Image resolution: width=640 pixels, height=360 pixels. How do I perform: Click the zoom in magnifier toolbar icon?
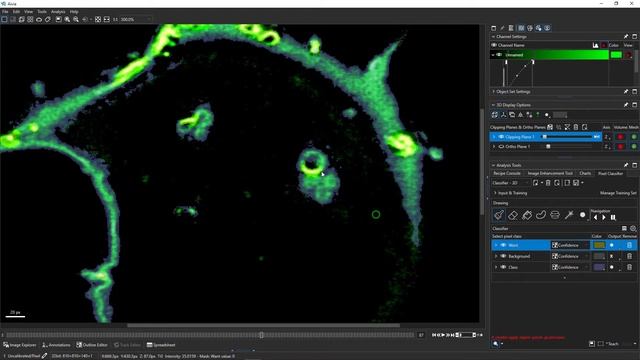(67, 19)
